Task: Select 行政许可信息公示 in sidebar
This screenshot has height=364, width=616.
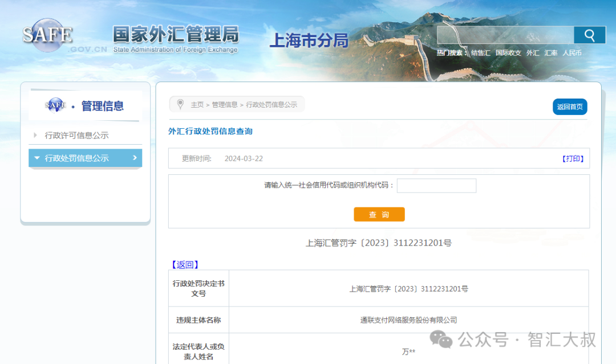Action: coord(76,136)
